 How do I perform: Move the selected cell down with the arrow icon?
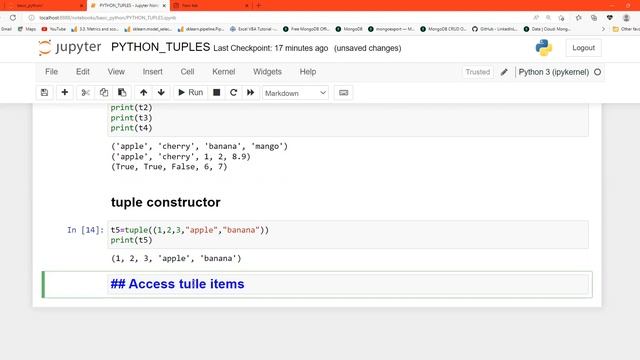point(161,93)
